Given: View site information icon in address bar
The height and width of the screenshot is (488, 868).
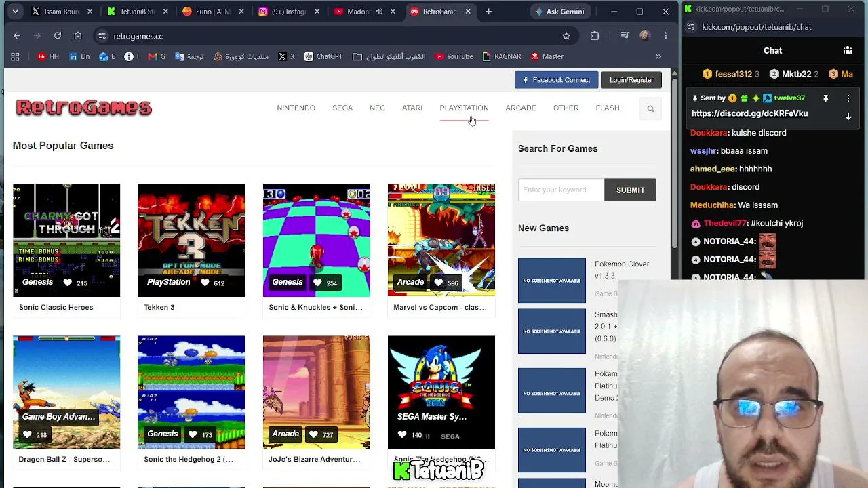Looking at the screenshot, I should coord(102,36).
